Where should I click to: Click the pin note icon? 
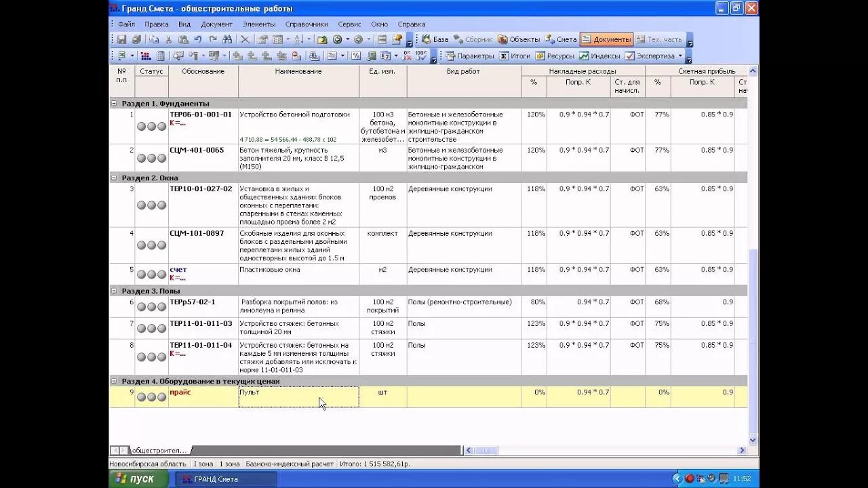click(397, 39)
